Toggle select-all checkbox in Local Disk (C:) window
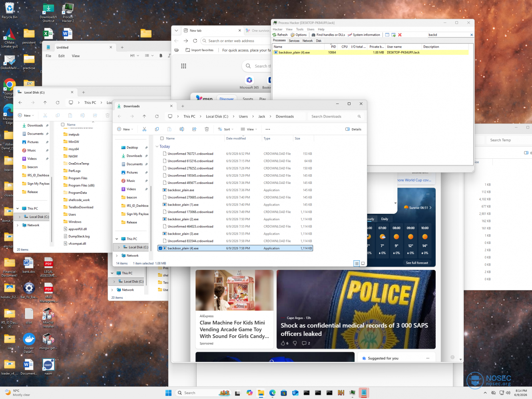Screen dimensions: 532x399 [63, 125]
